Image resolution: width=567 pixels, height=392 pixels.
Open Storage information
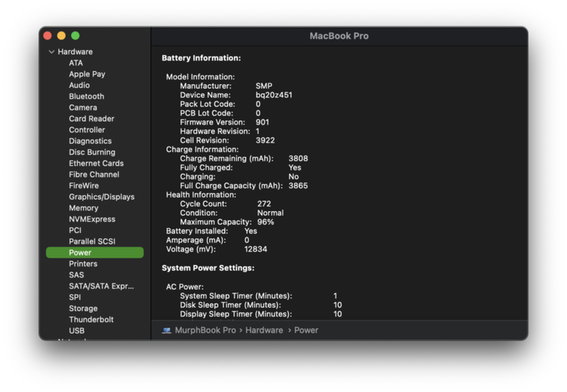pos(83,309)
